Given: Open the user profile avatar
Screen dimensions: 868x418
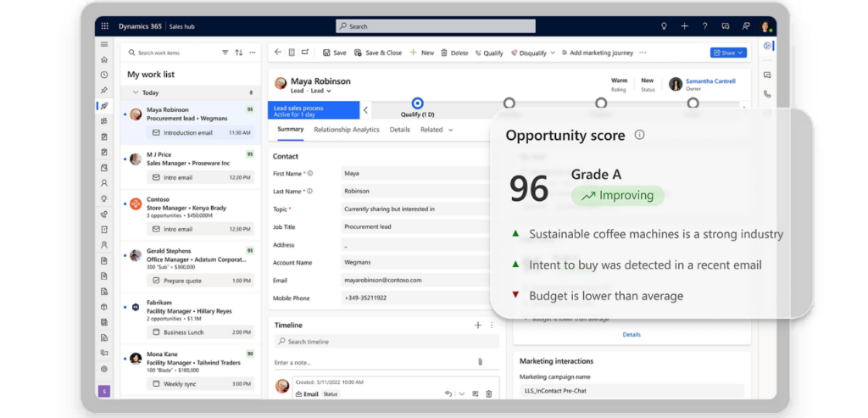Looking at the screenshot, I should click(x=765, y=26).
